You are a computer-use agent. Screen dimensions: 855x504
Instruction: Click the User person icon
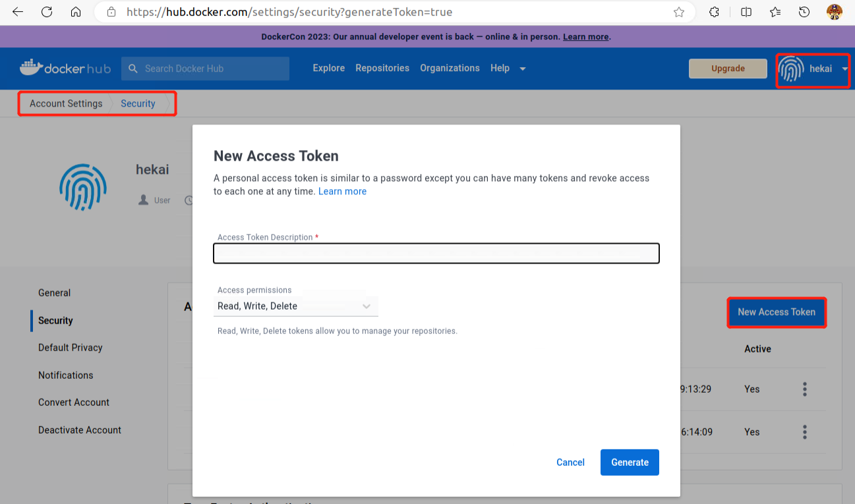(143, 200)
